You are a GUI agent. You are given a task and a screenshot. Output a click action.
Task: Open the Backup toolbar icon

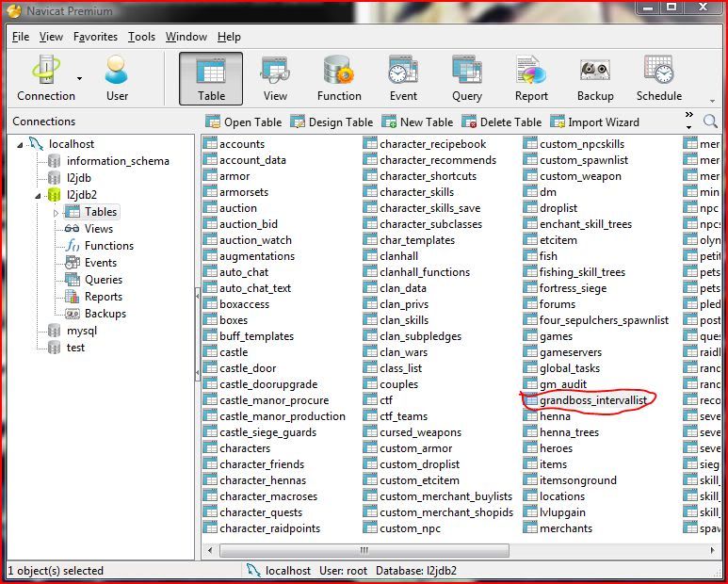click(594, 77)
